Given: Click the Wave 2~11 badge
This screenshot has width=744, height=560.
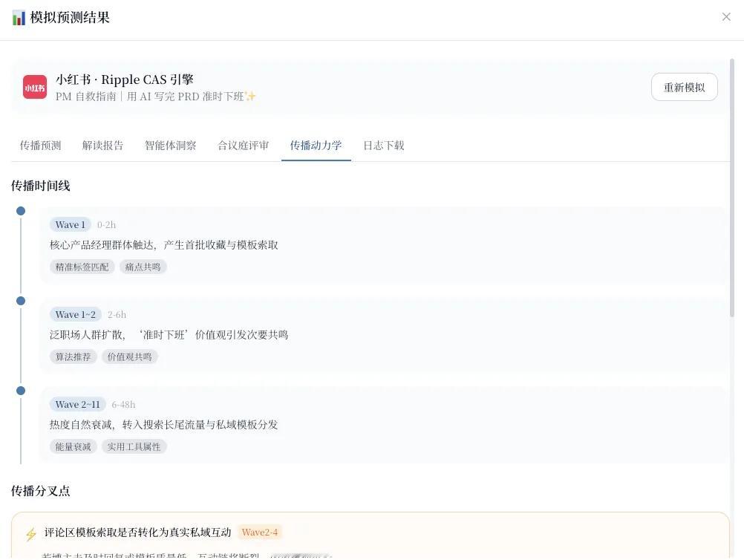Looking at the screenshot, I should pos(78,404).
